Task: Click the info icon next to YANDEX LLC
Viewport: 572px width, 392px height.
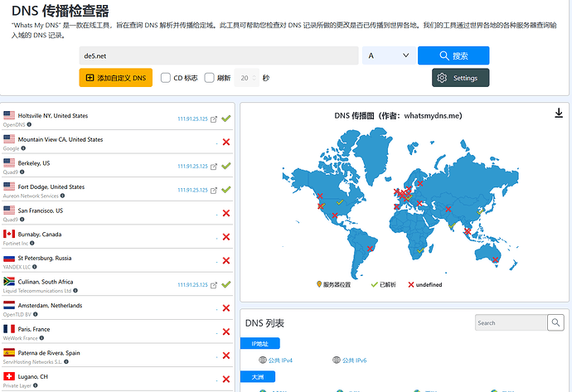Action: pyautogui.click(x=34, y=267)
